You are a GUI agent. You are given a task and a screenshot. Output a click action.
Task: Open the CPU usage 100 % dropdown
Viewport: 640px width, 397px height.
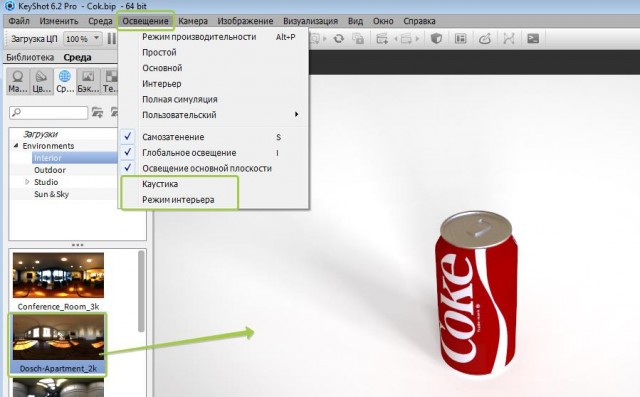click(x=83, y=39)
